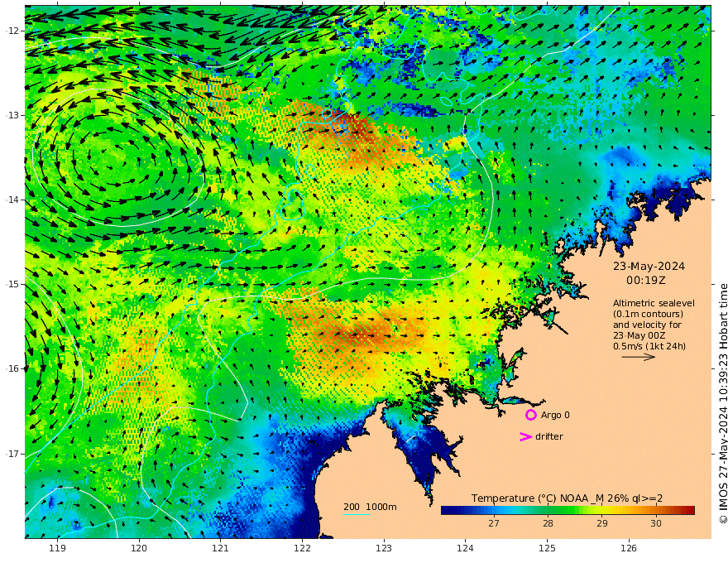Click longitude label 119 on bottom axis

[x=57, y=549]
